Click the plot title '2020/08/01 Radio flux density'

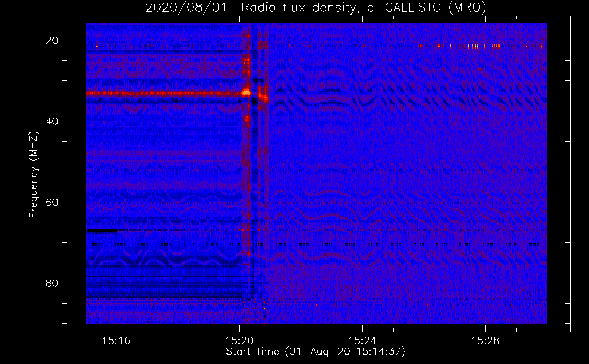point(250,7)
